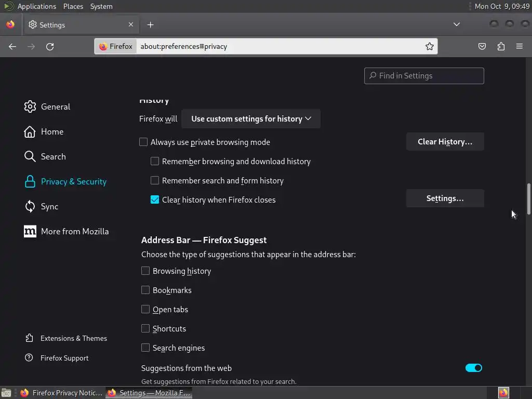The height and width of the screenshot is (399, 532).
Task: Enable Search engines suggestions
Action: (145, 348)
